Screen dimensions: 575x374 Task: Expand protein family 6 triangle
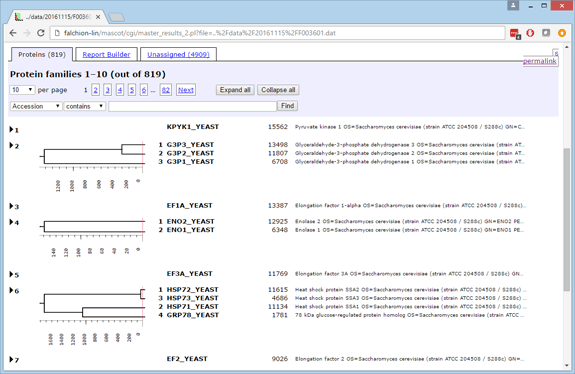(x=11, y=290)
